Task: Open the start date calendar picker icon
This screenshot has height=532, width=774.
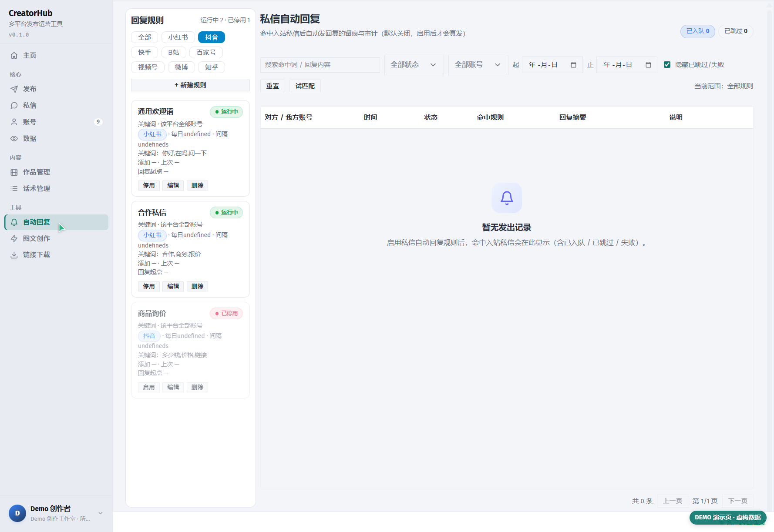Action: (x=573, y=65)
